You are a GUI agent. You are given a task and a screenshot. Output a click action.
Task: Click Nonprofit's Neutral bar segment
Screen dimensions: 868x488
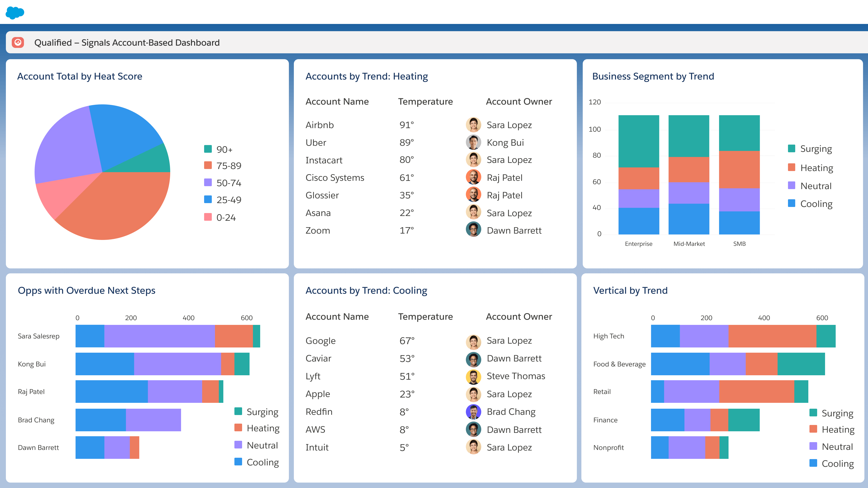click(687, 447)
